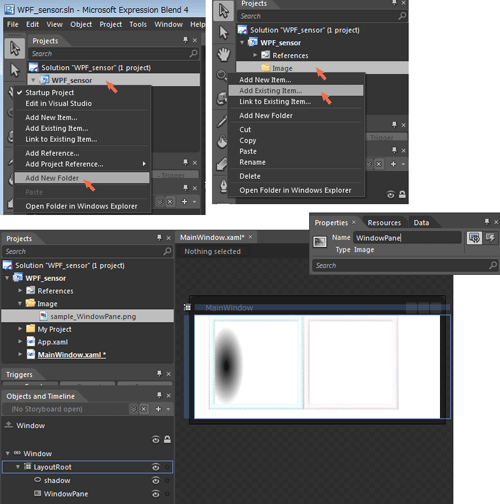Click the Events lightning icon in Properties
Viewport: 500px width, 504px height.
click(490, 238)
